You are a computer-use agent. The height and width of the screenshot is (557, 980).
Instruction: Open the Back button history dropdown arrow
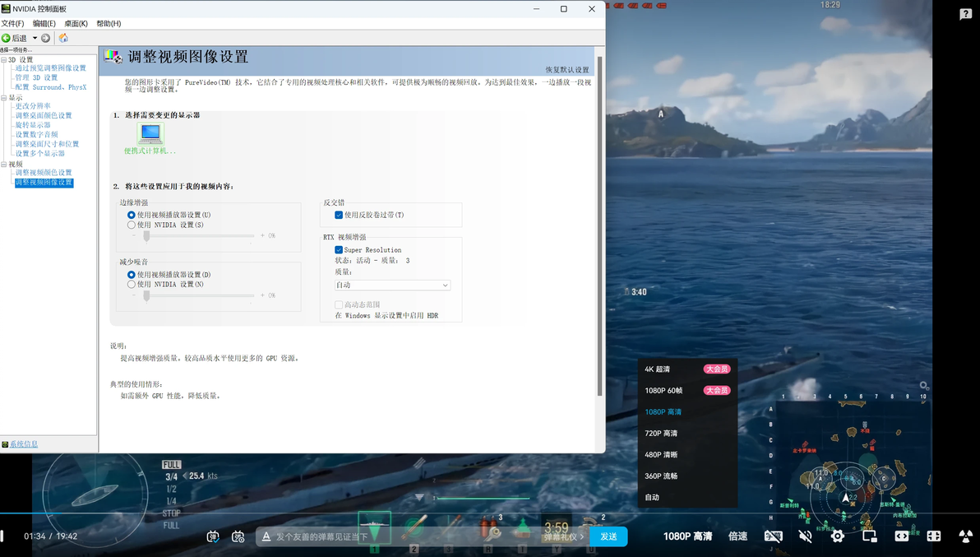35,38
